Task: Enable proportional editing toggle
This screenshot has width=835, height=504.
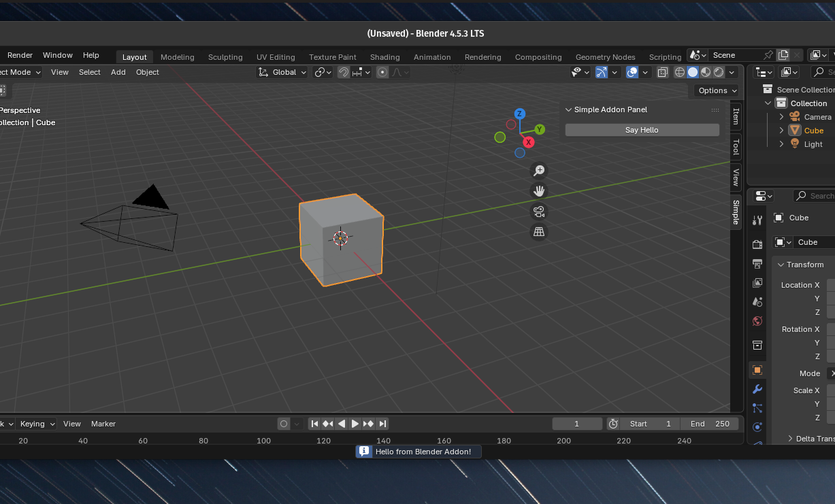Action: pyautogui.click(x=382, y=72)
